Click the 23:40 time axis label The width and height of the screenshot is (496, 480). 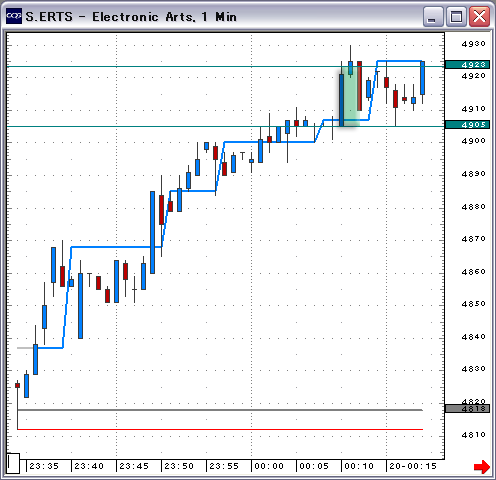tap(89, 466)
